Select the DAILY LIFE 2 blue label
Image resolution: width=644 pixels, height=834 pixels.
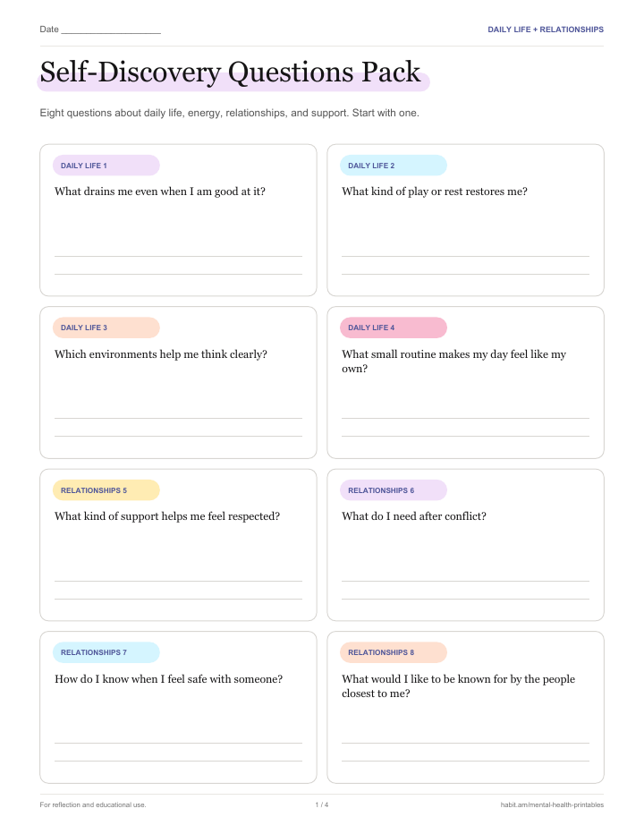coord(393,166)
